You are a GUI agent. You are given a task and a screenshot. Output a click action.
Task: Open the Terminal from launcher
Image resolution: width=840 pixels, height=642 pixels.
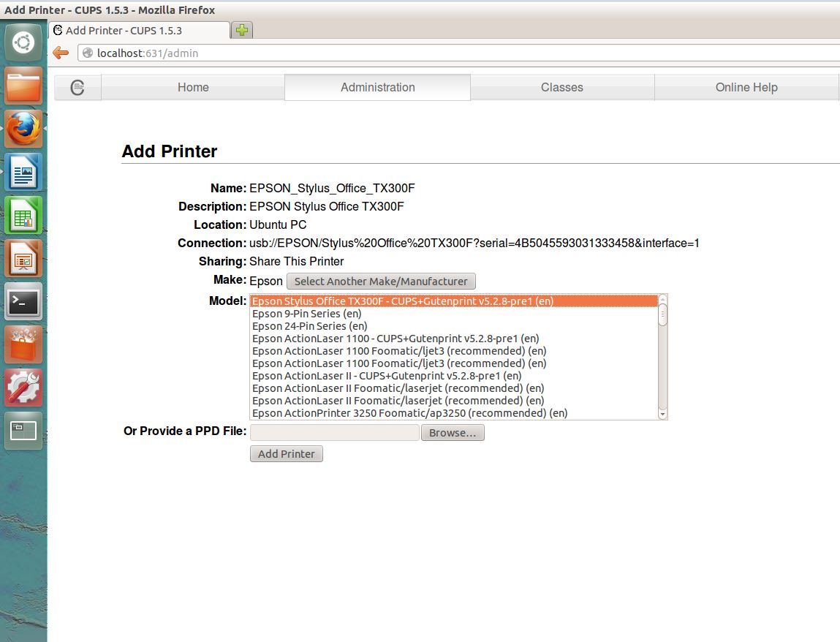[23, 301]
